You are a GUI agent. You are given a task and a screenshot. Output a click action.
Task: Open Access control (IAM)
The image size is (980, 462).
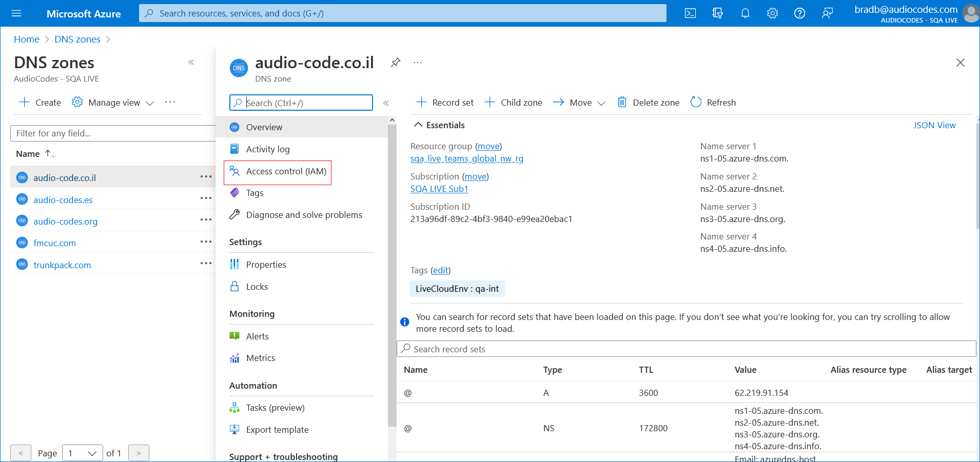tap(278, 171)
